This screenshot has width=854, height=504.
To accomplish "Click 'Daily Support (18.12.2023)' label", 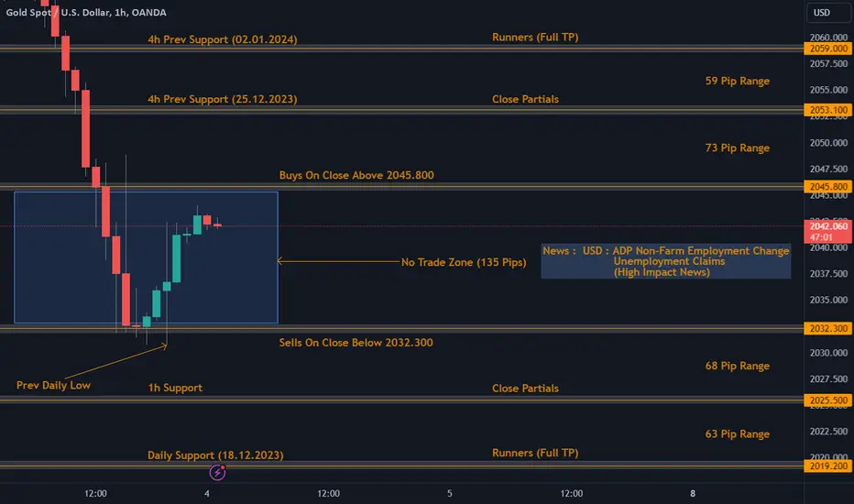I will click(x=215, y=455).
